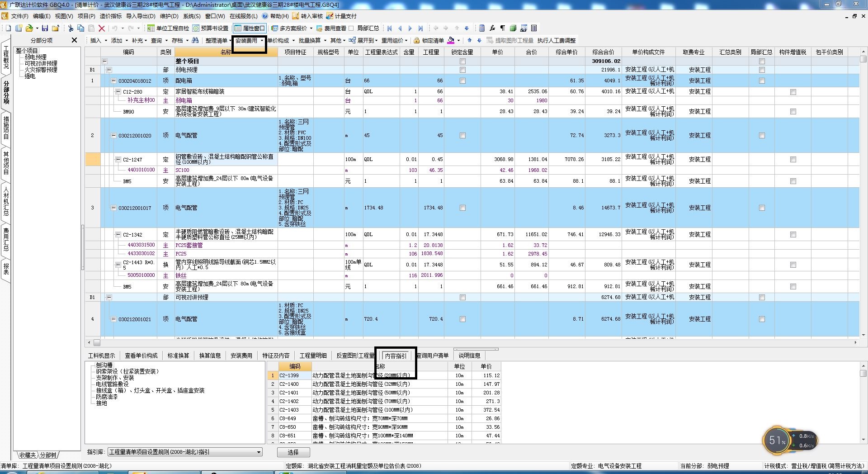The image size is (868, 474).
Task: Click the Cut (scissors) icon
Action: (x=71, y=28)
